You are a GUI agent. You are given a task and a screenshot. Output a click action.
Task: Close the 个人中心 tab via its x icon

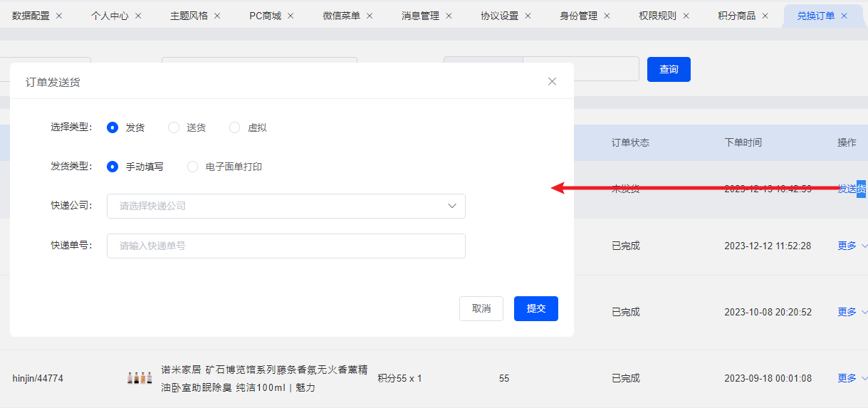[138, 16]
